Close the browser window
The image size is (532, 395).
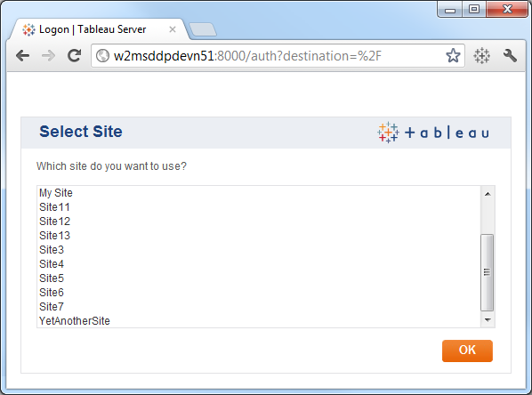tap(507, 9)
